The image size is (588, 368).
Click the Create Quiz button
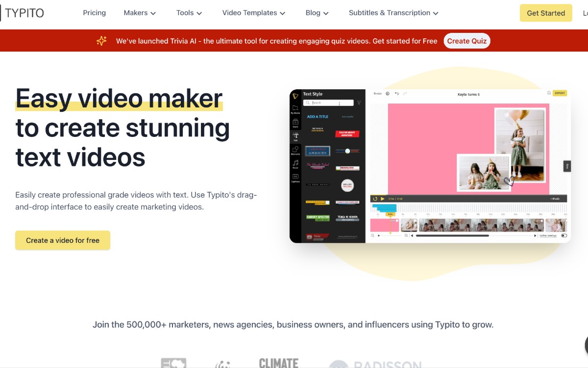[466, 41]
